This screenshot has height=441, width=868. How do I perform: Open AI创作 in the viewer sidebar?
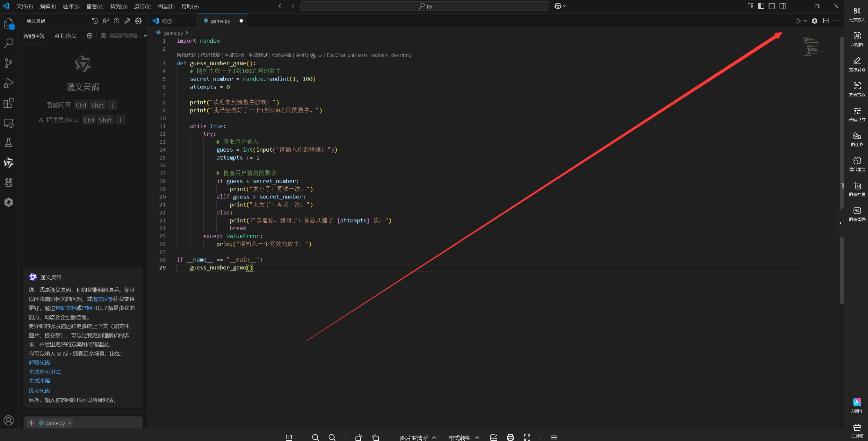pyautogui.click(x=857, y=405)
